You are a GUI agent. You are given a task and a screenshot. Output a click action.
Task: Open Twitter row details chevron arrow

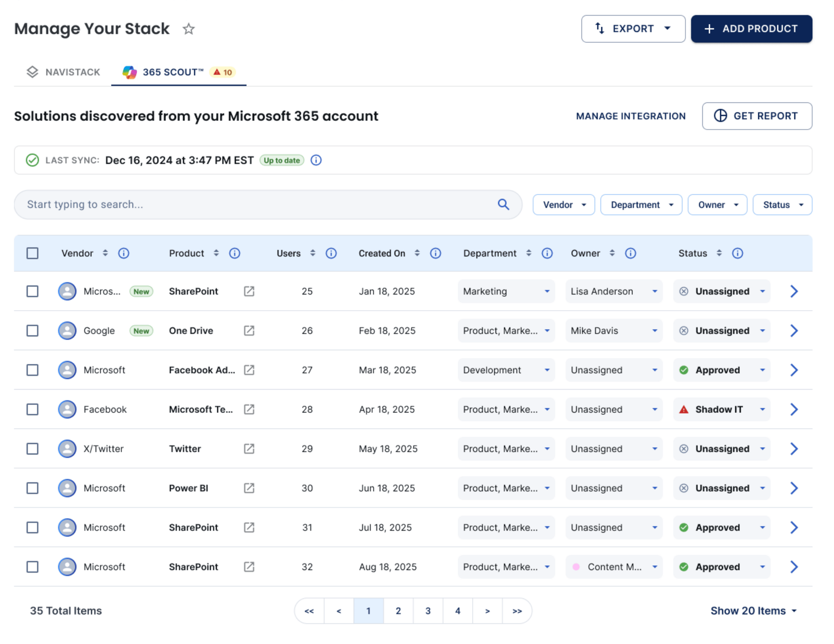click(x=794, y=449)
